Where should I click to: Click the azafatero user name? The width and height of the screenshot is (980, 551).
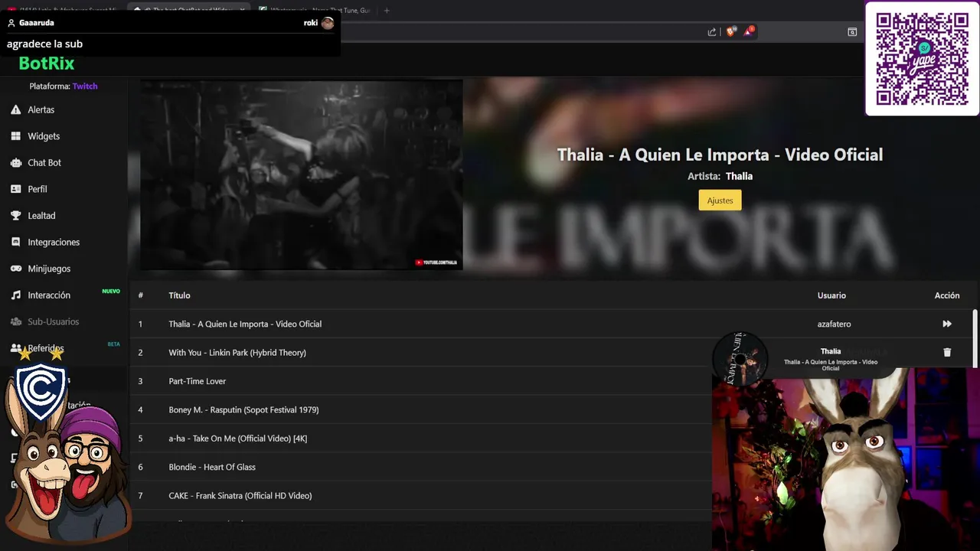click(x=834, y=324)
